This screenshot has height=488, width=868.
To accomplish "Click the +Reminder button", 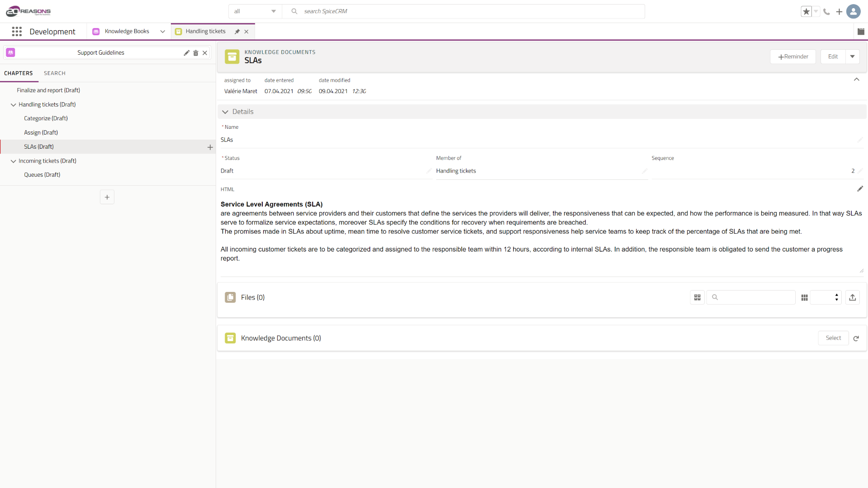I will tap(793, 56).
